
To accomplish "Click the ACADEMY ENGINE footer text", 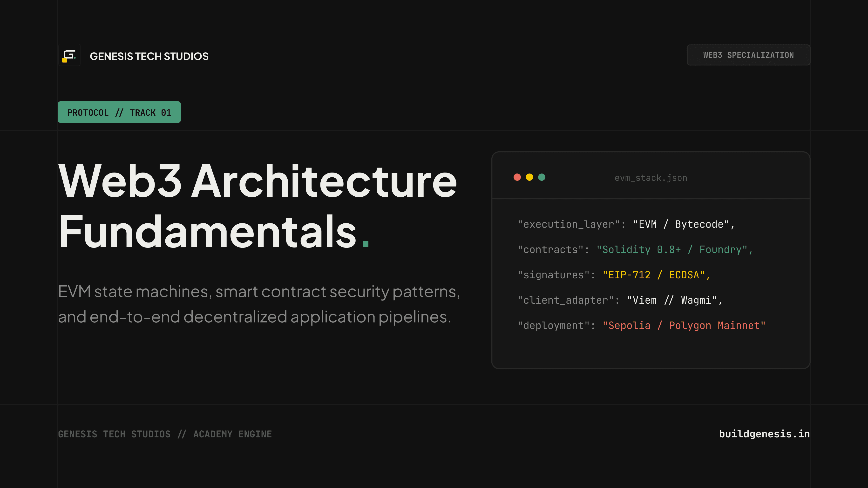I will 232,434.
